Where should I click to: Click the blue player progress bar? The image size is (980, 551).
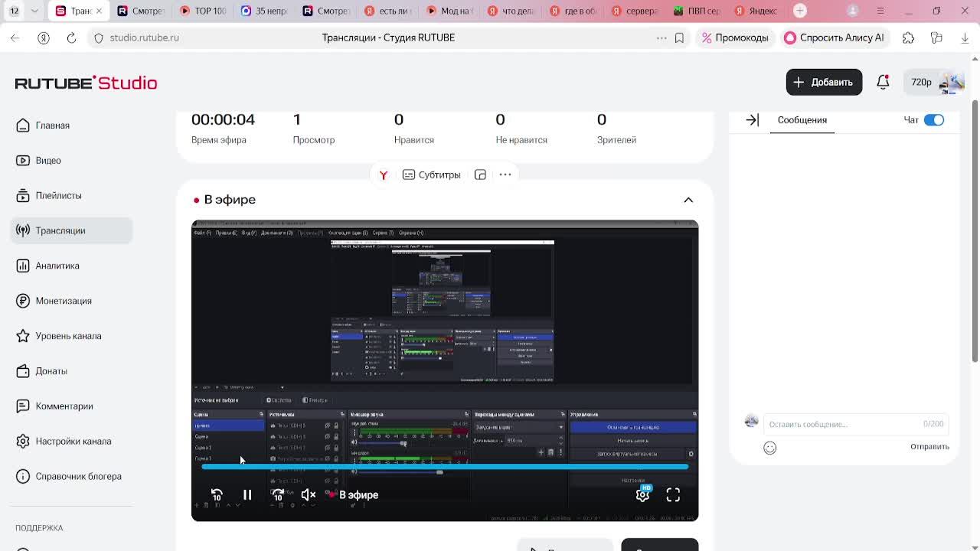click(x=445, y=466)
